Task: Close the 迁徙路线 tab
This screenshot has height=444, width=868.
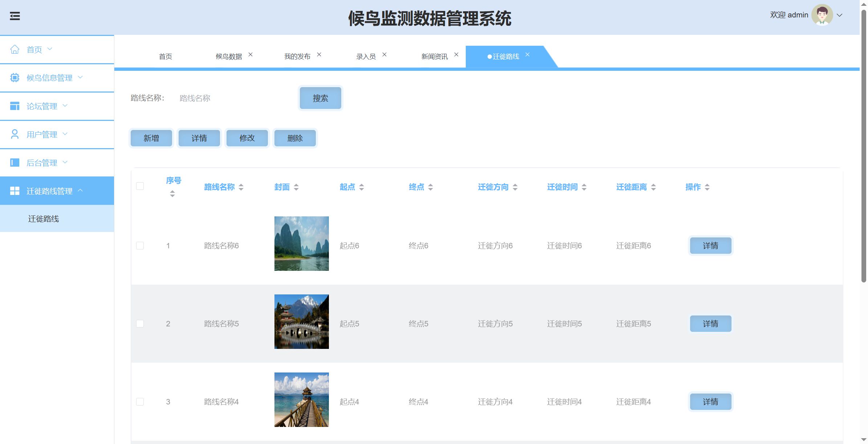Action: [527, 54]
